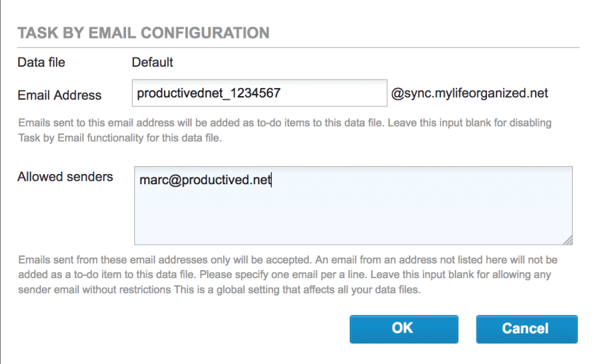The width and height of the screenshot is (597, 364).
Task: Click the divider line under the heading
Action: [298, 48]
